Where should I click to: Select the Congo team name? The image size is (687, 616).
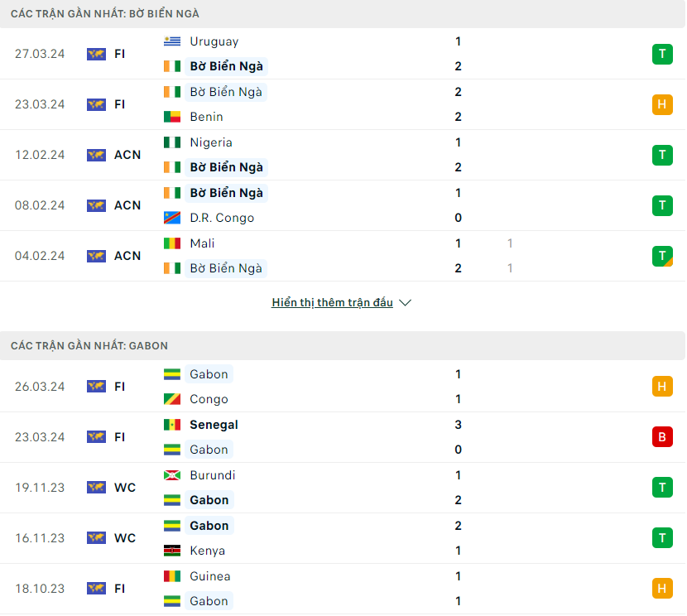(209, 399)
